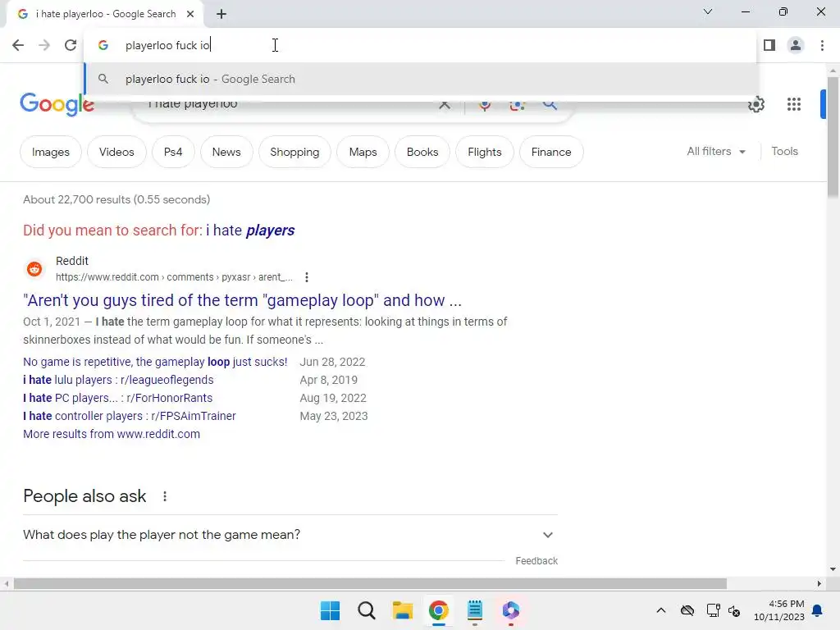Click the 'About 22,700 results' text

116,200
